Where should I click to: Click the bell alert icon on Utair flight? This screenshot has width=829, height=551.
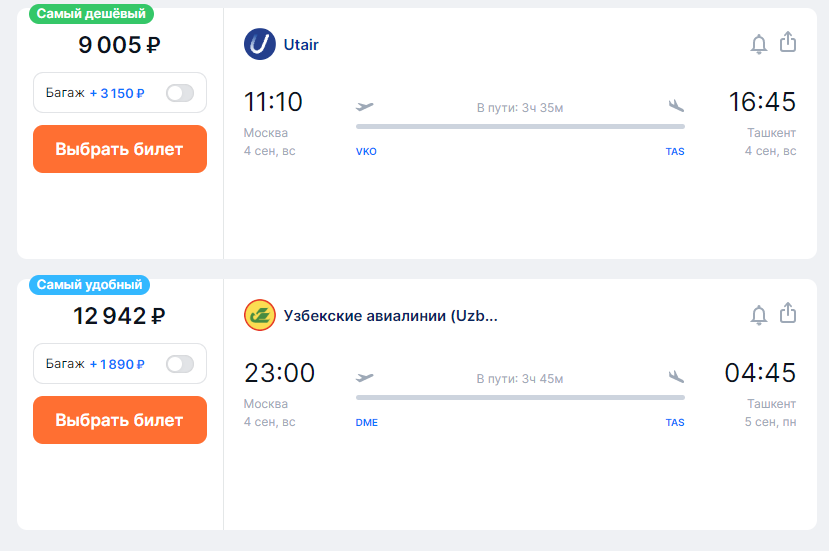759,44
